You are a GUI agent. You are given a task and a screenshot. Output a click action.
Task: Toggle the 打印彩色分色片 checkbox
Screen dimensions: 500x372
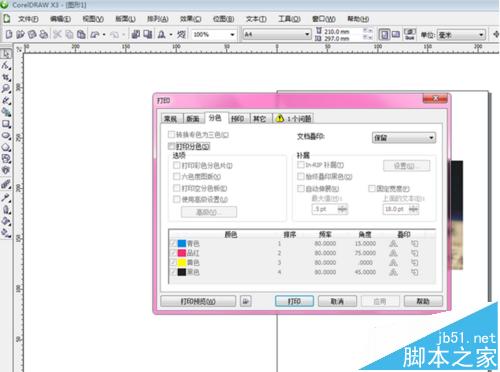pos(177,165)
